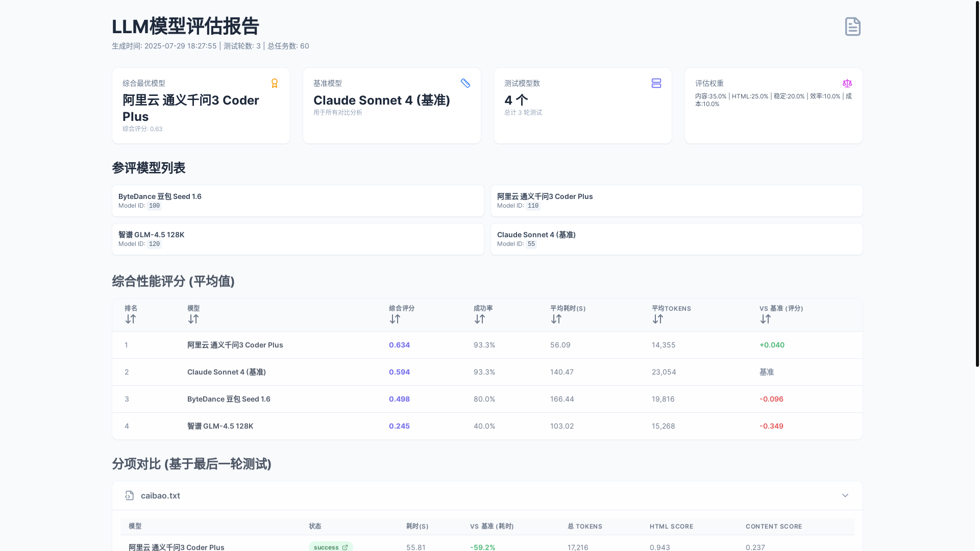
Task: Click the page vertical scrollbar
Action: coord(977,184)
